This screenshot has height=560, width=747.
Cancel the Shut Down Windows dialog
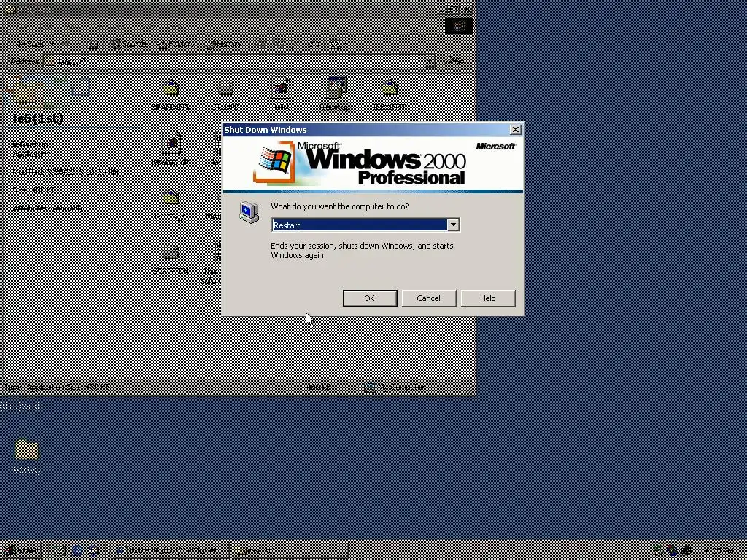[429, 298]
